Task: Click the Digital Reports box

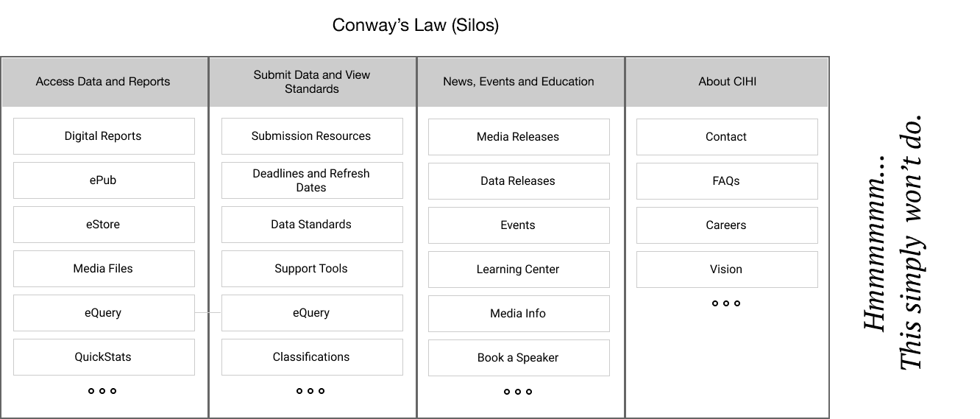Action: (104, 136)
